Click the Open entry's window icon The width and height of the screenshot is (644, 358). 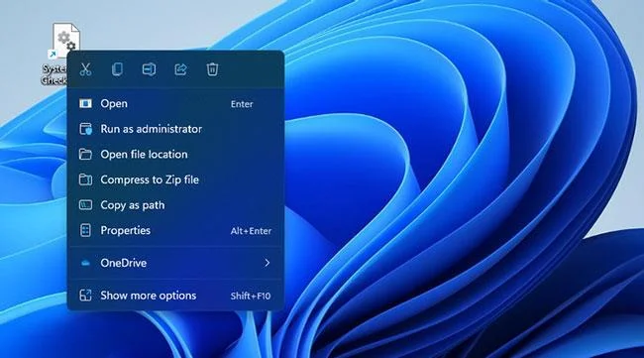[x=85, y=103]
